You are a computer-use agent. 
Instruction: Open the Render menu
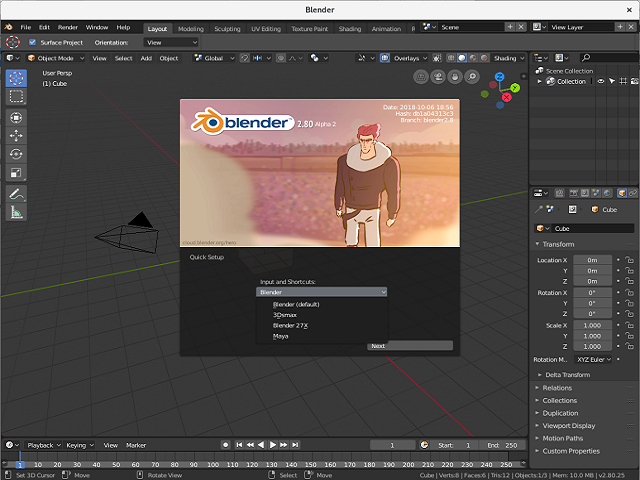point(68,28)
